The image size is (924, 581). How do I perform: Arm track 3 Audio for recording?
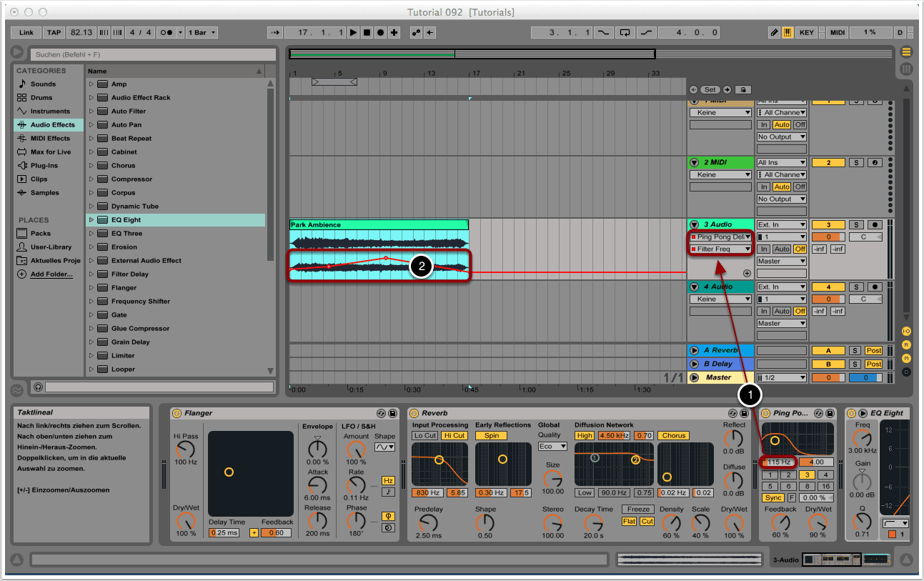tap(875, 225)
